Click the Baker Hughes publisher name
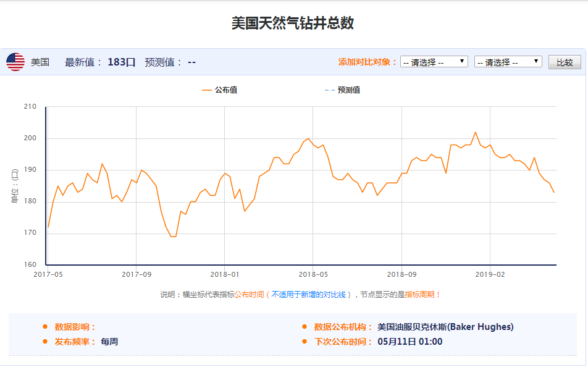588x367 pixels. 445,327
